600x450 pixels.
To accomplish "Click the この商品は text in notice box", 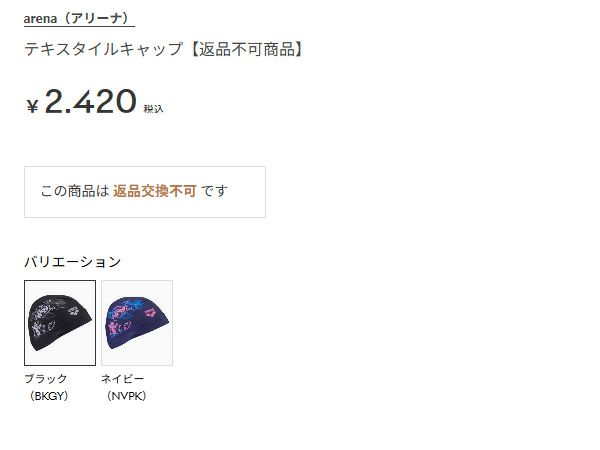I will 75,191.
